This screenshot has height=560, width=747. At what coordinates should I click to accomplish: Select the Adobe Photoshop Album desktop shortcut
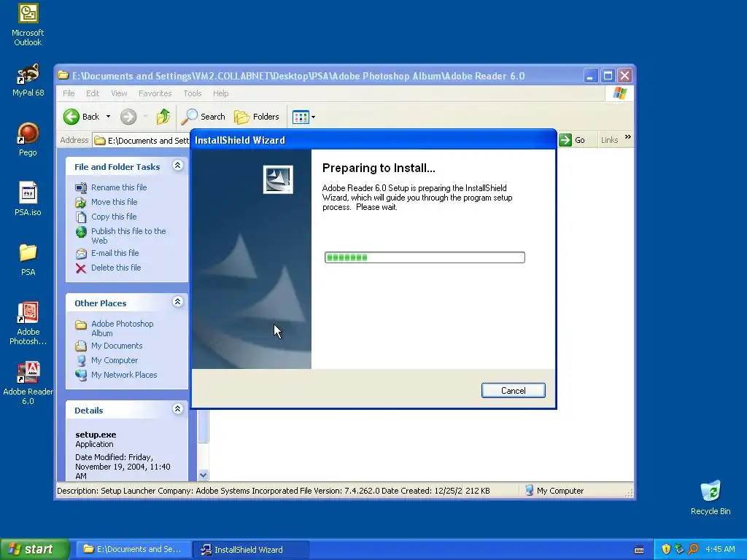28,323
